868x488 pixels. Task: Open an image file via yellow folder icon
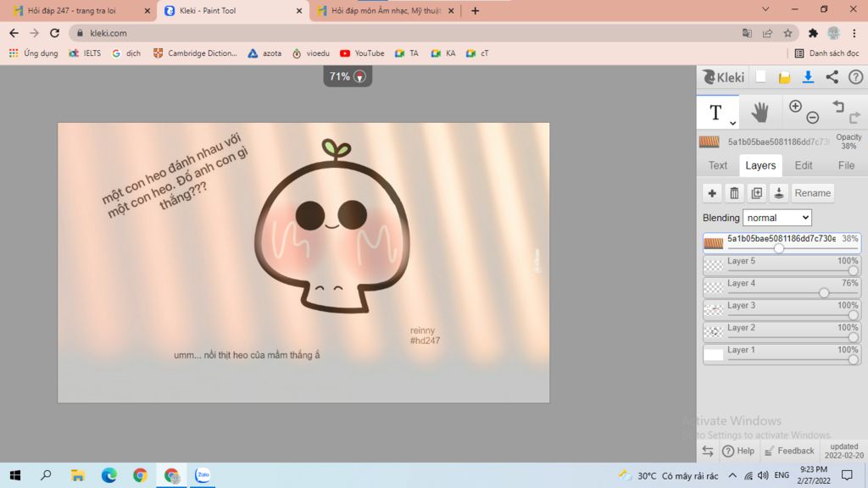[784, 77]
